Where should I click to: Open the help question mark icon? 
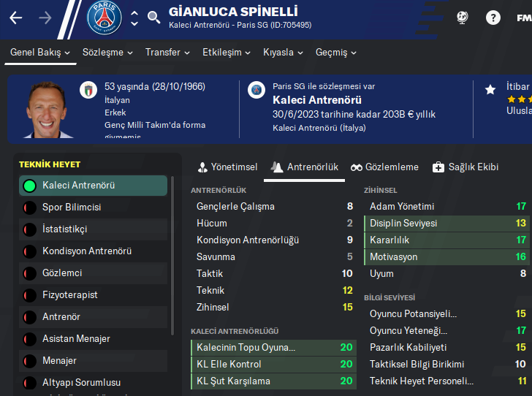(x=493, y=18)
